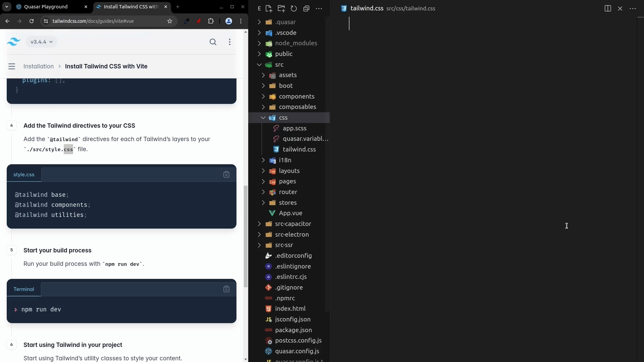Open app.scss in the file tree
The height and width of the screenshot is (362, 644).
pyautogui.click(x=294, y=128)
